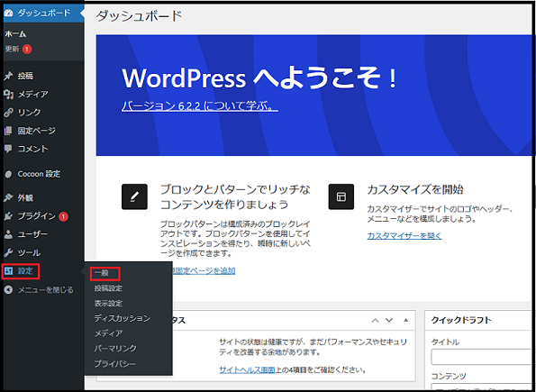The image size is (536, 392).
Task: Click the media icon beside メディア
Action: (8, 94)
